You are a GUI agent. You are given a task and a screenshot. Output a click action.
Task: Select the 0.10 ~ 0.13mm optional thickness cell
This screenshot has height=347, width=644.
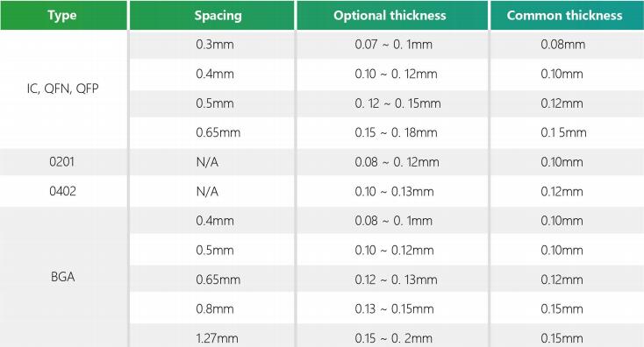(392, 192)
